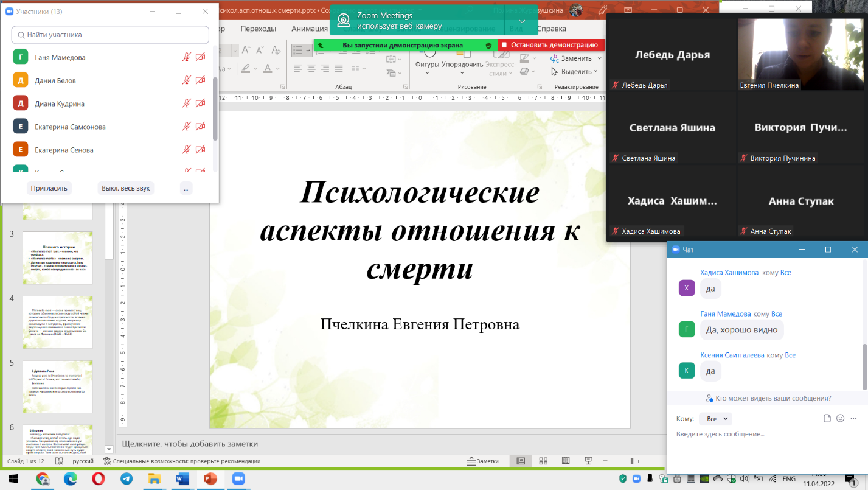Switch to slide sorter view
Screen dimensions: 868x490
[543, 461]
